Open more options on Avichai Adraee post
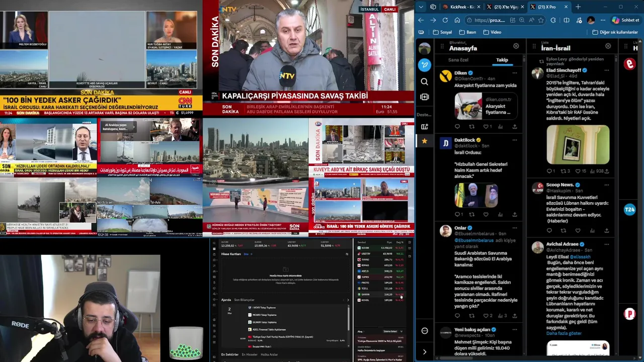The width and height of the screenshot is (644, 362). pyautogui.click(x=607, y=244)
